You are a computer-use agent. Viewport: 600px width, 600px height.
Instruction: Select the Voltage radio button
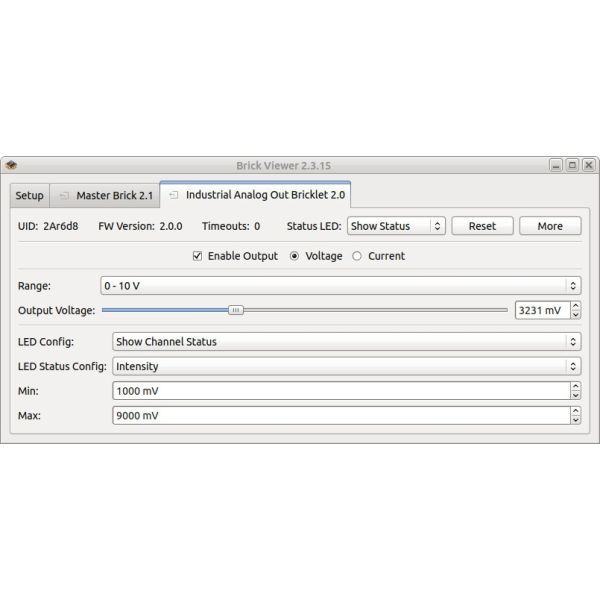[x=294, y=256]
